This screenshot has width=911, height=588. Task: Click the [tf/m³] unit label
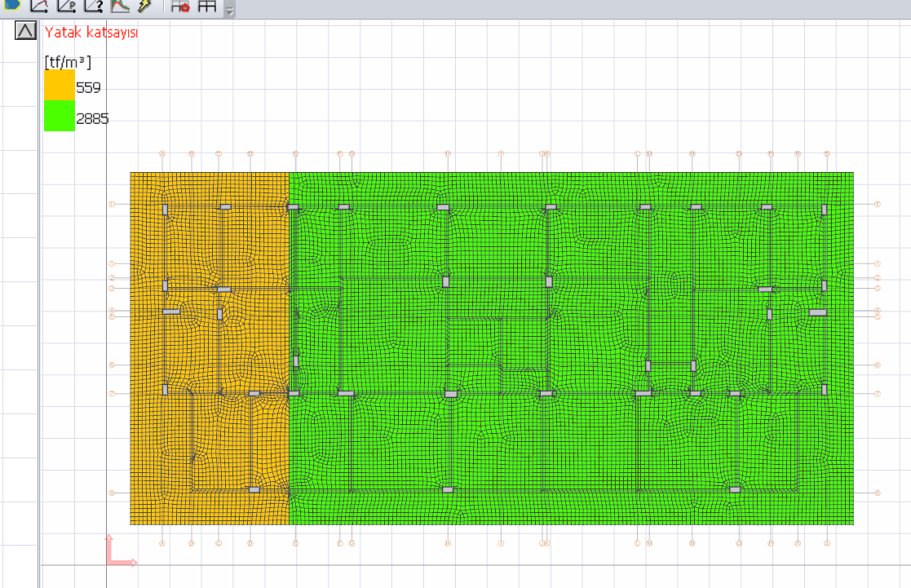click(x=68, y=61)
